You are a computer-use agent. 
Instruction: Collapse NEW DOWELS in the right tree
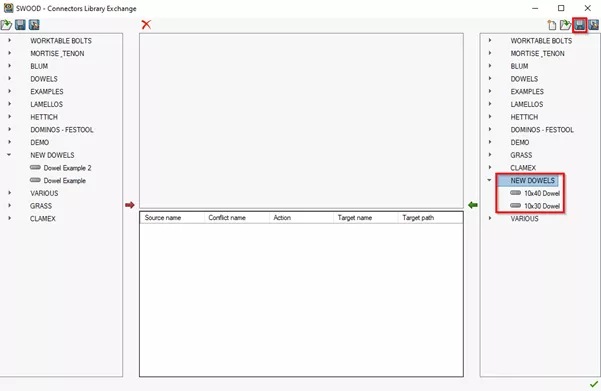(489, 180)
